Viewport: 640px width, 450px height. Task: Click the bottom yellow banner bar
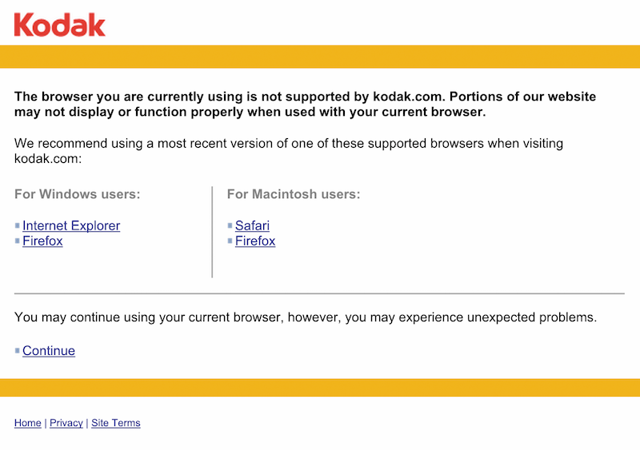pyautogui.click(x=320, y=388)
